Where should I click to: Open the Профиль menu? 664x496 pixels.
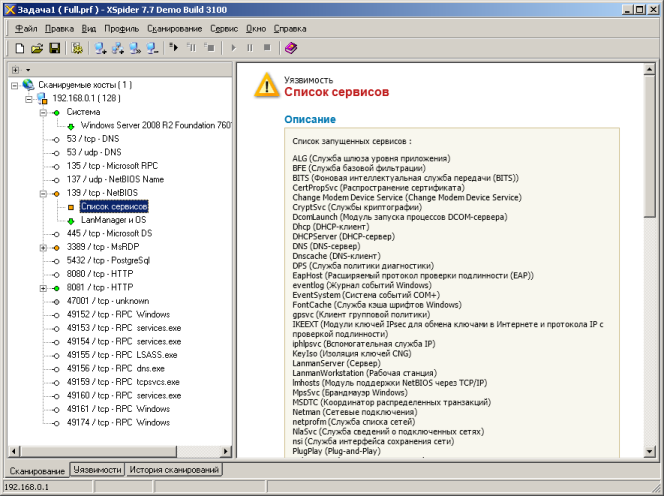pyautogui.click(x=122, y=29)
